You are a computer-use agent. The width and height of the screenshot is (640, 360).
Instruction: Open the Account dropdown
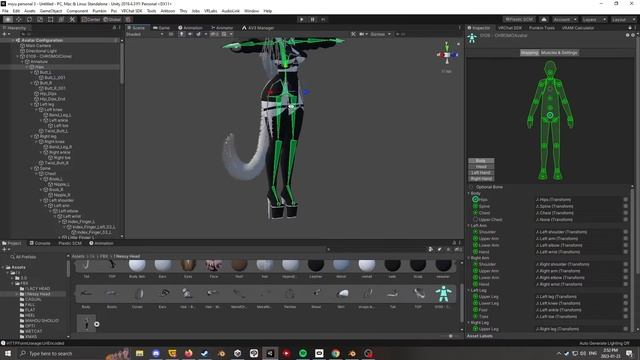565,19
